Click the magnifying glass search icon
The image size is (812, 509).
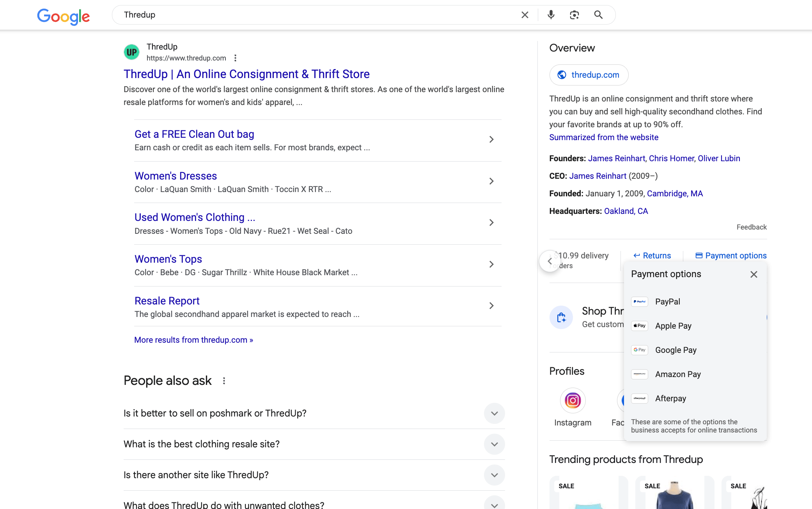(598, 15)
